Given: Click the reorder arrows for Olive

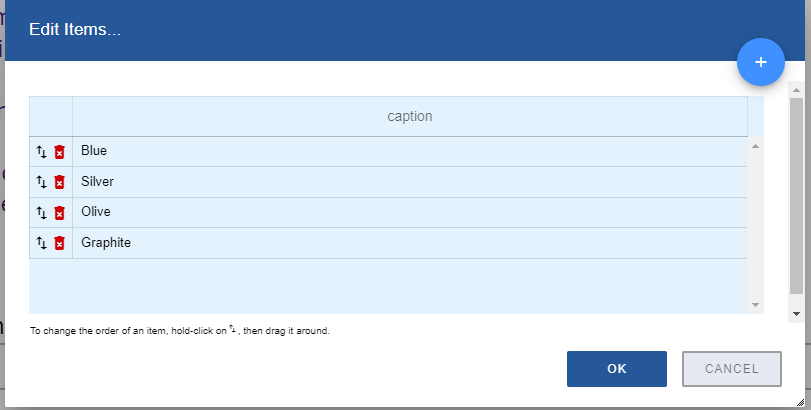Looking at the screenshot, I should (42, 213).
